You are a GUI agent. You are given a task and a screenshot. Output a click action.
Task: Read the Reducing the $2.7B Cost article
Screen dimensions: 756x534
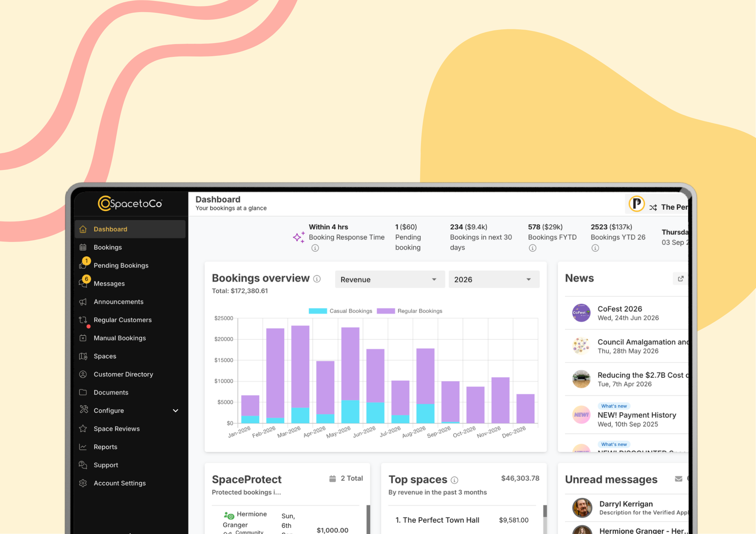[x=627, y=379]
